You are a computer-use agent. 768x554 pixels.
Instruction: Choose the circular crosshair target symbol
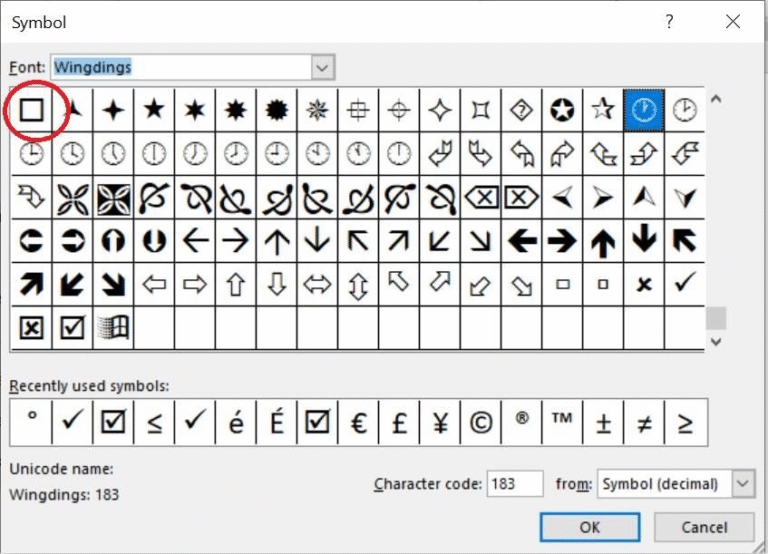point(399,110)
